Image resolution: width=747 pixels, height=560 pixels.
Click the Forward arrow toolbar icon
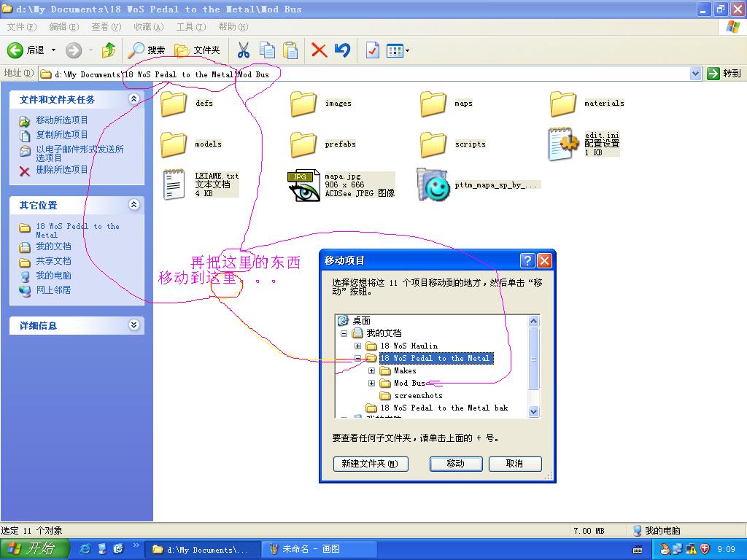(74, 50)
